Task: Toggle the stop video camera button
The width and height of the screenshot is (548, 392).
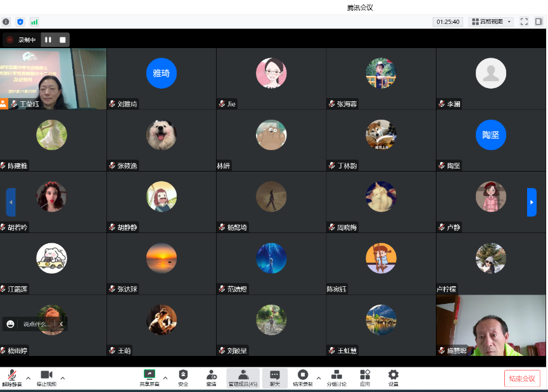Action: [x=46, y=376]
